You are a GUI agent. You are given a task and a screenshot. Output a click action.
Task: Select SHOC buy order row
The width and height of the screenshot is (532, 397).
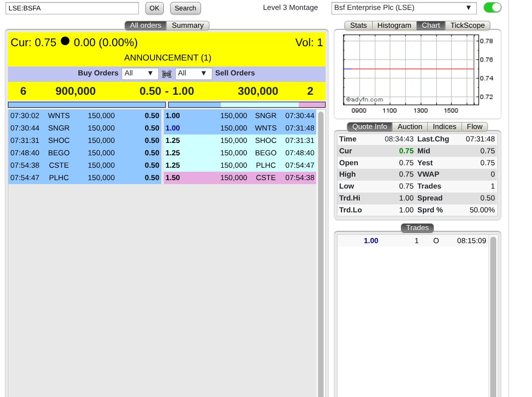(85, 140)
